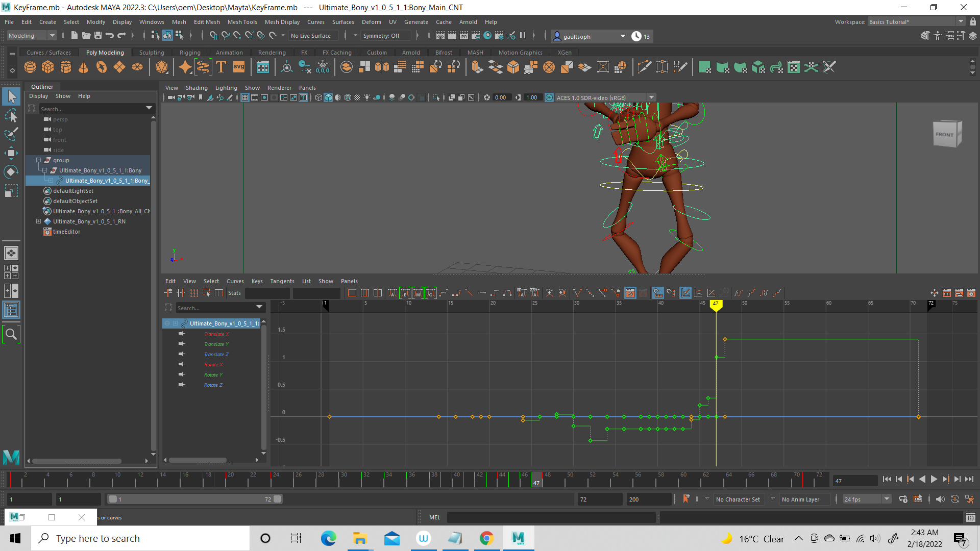Viewport: 980px width, 551px height.
Task: Open the menu set dropdown showing Modeling
Action: pos(31,35)
